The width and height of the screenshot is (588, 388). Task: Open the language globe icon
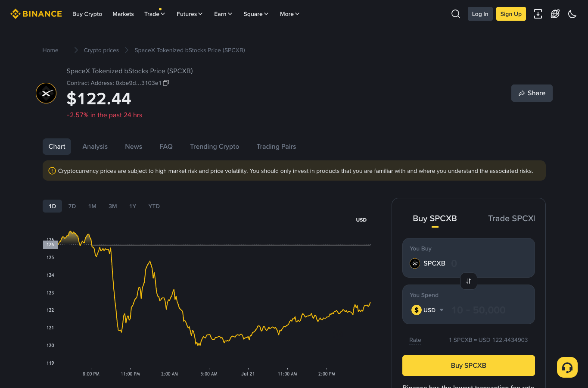click(555, 14)
